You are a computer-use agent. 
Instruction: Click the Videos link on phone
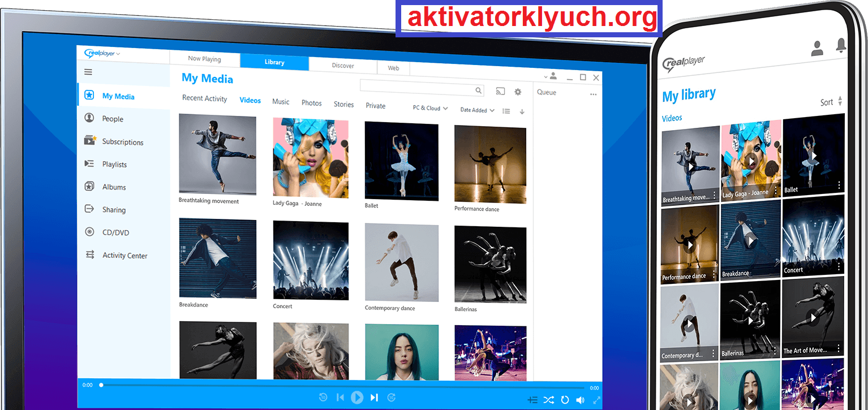pos(672,118)
